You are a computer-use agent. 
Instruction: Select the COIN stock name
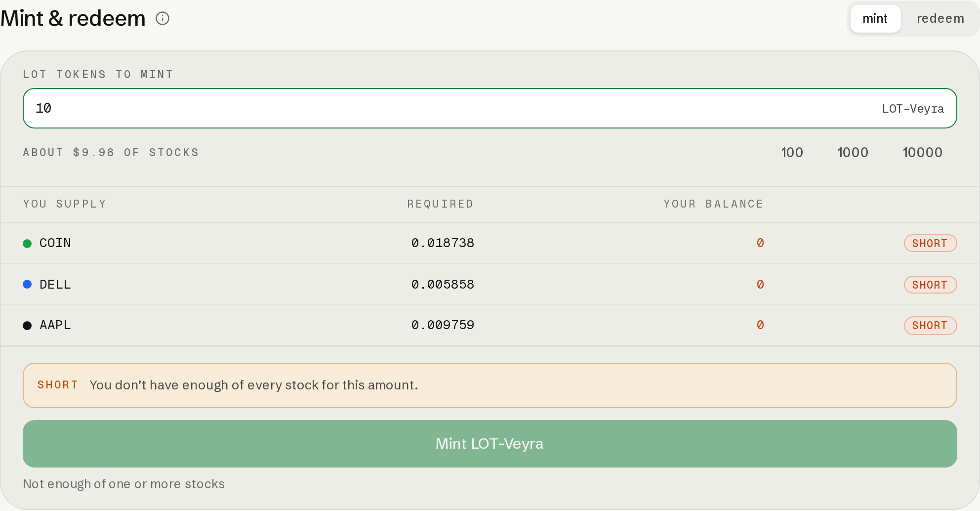[55, 243]
